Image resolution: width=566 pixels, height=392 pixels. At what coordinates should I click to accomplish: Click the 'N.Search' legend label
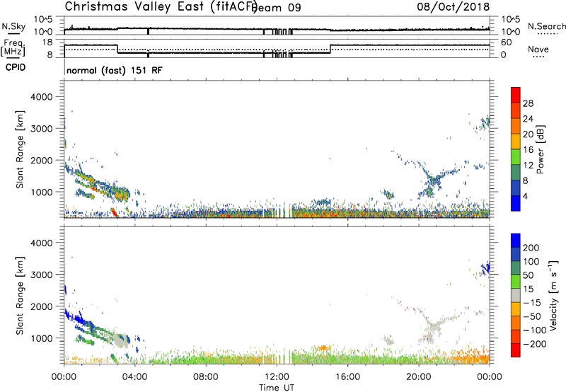click(546, 26)
